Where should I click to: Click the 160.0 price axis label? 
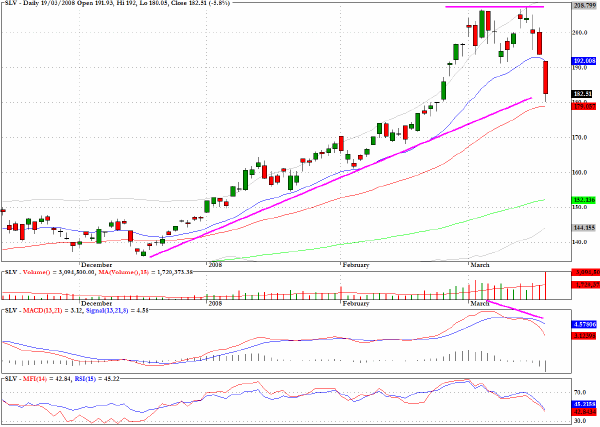point(580,173)
